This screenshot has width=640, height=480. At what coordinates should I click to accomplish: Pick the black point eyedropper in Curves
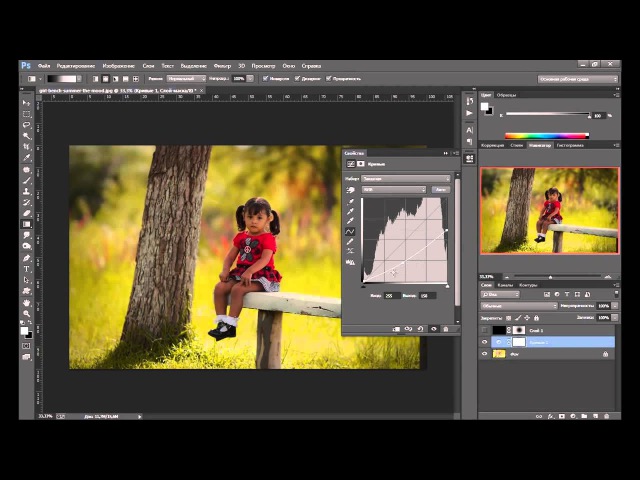coord(350,201)
